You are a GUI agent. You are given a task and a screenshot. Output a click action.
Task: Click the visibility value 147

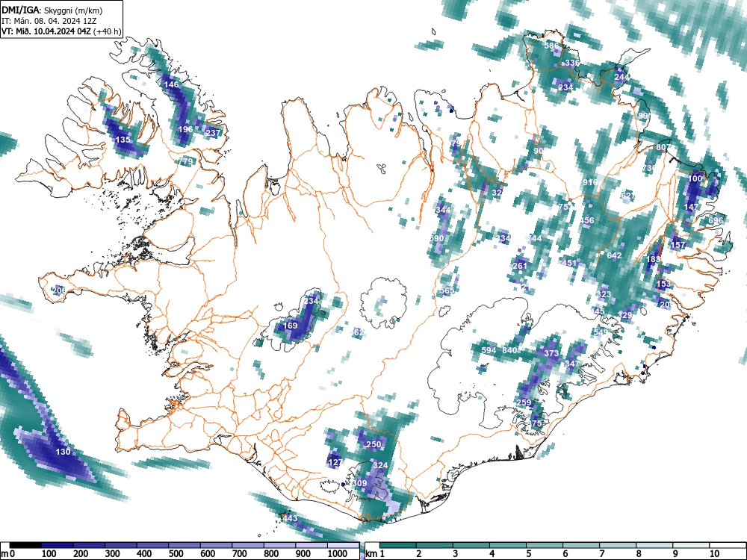coord(691,207)
